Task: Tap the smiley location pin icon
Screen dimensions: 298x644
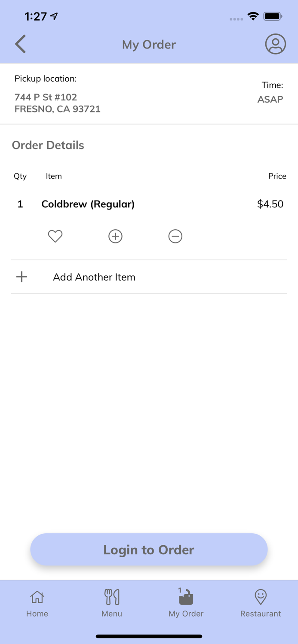Action: point(261,597)
